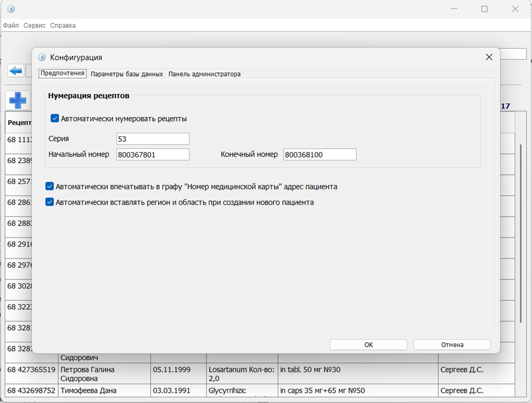Image resolution: width=532 pixels, height=403 pixels.
Task: Disable automatic recipe numbering checkbox
Action: coord(55,118)
